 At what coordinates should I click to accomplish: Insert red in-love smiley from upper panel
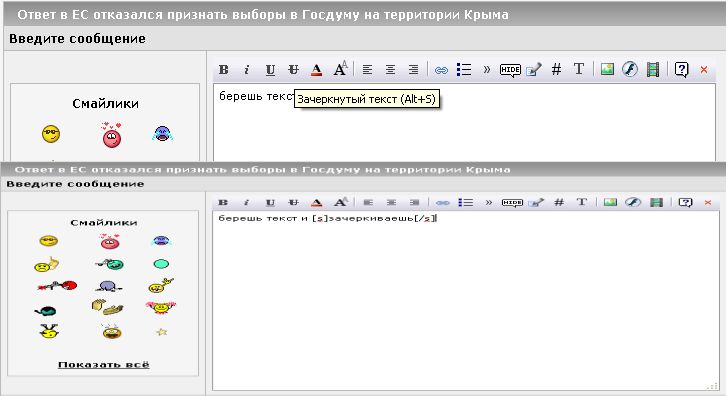coord(112,135)
